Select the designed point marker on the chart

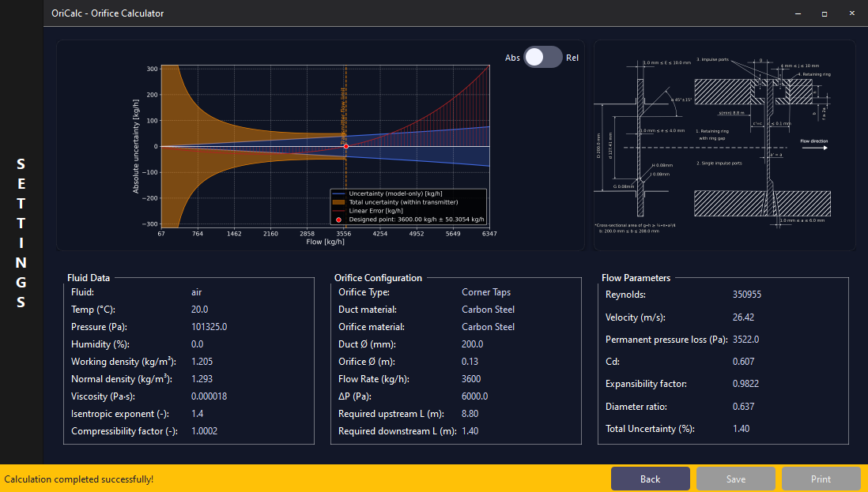(x=345, y=146)
